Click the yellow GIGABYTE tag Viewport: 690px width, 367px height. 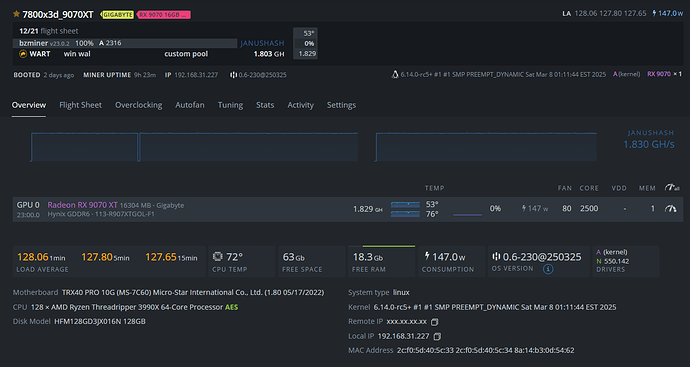click(118, 15)
